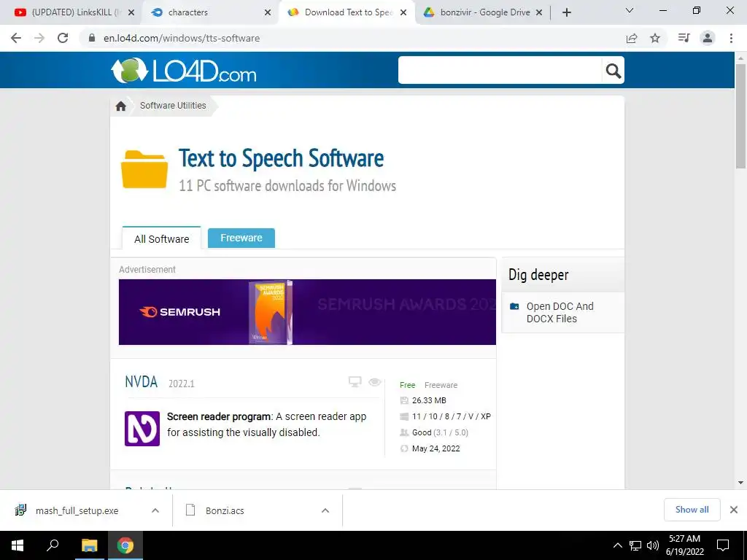Open the Chrome profile avatar
The width and height of the screenshot is (747, 560).
point(708,38)
